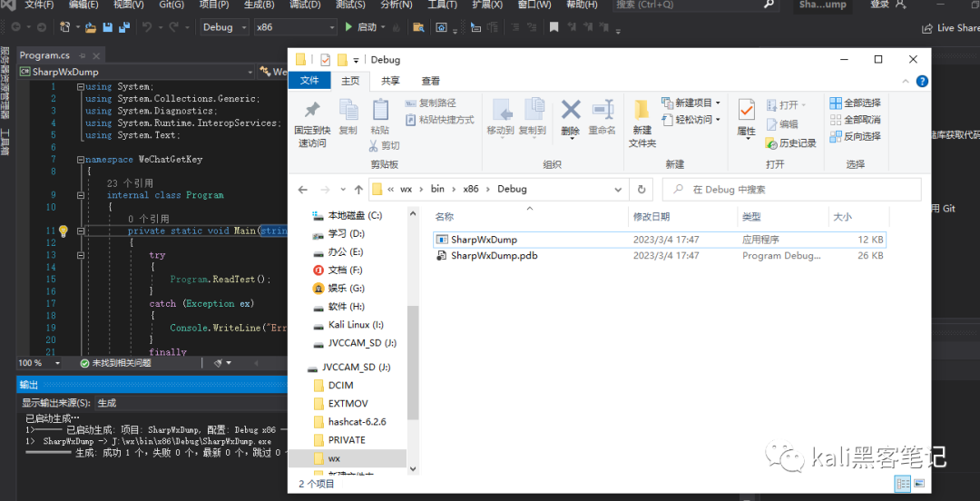Click the Redo icon in Visual Studio
980x501 pixels.
click(173, 27)
